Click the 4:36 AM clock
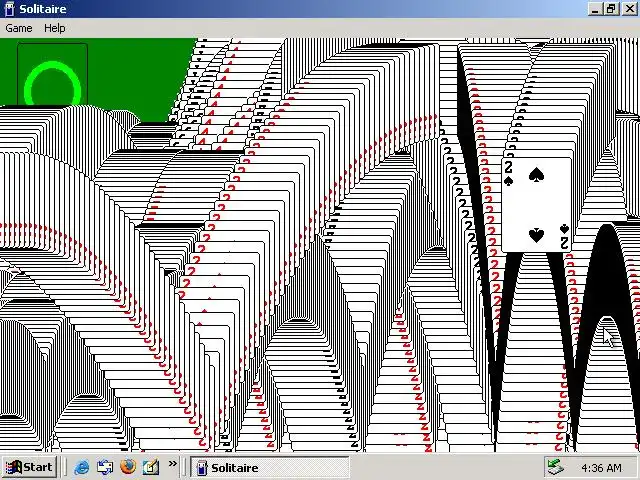 tap(601, 468)
